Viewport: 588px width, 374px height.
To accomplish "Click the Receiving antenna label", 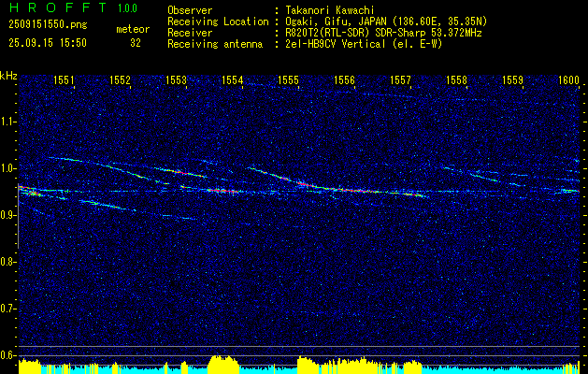I will pyautogui.click(x=215, y=44).
